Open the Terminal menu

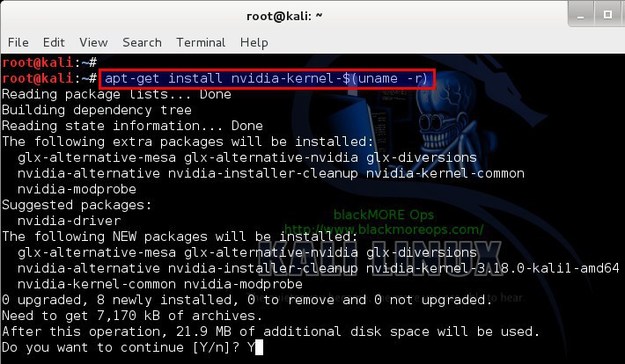(201, 42)
